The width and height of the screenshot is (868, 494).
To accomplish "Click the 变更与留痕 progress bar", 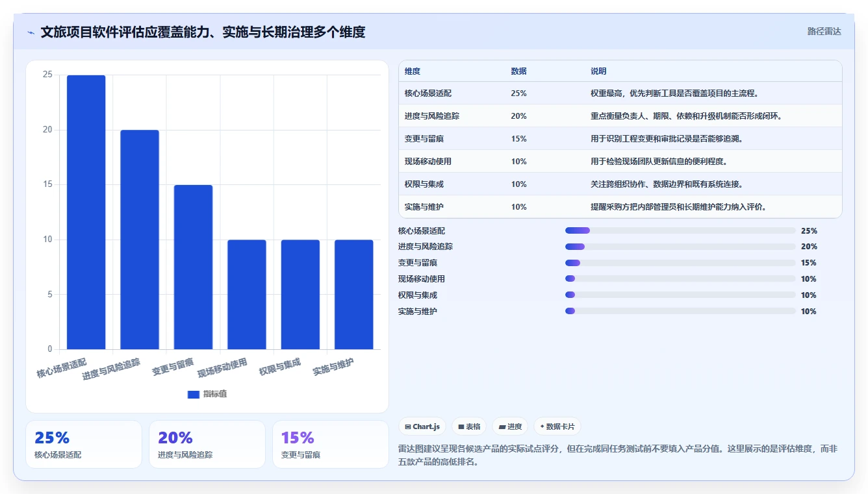I will coord(680,263).
